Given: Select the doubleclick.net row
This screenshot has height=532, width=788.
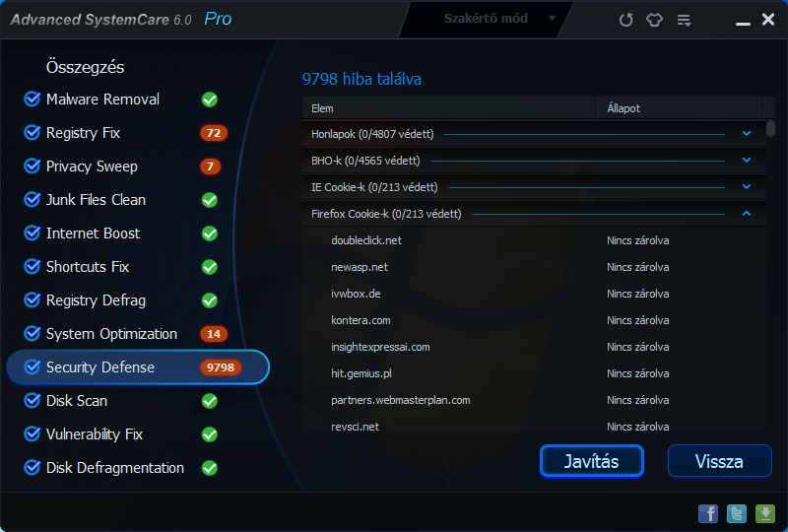Looking at the screenshot, I should tap(534, 240).
